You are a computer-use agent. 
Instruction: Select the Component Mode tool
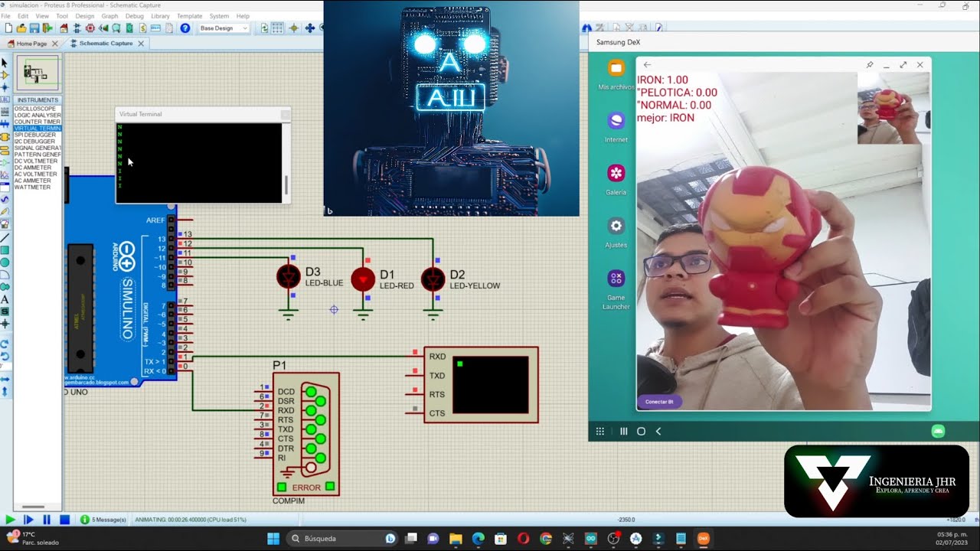[x=5, y=75]
